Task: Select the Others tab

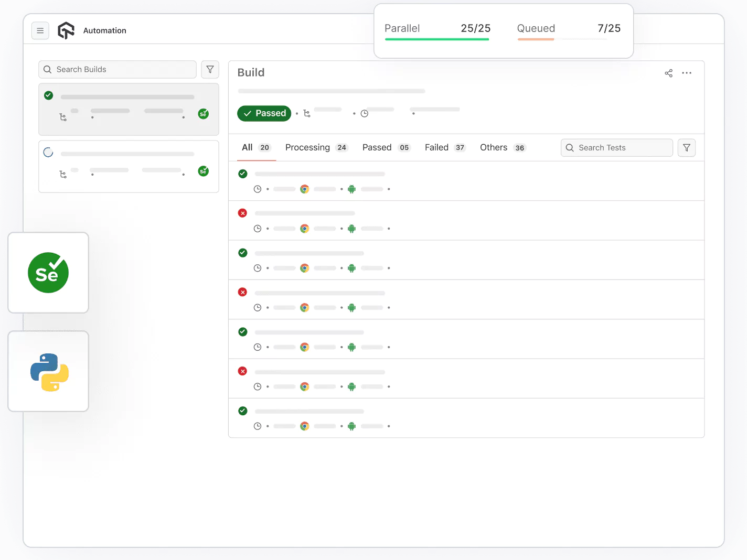Action: pos(502,148)
